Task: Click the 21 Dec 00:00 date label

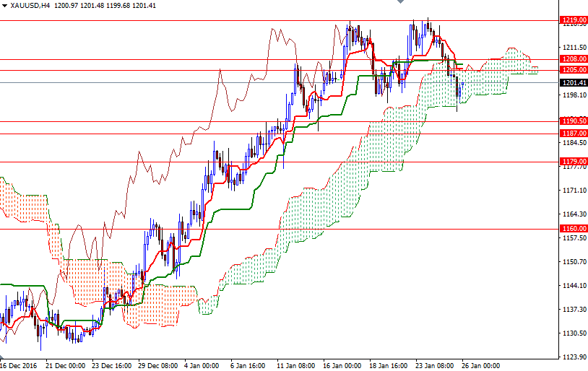Action: (x=66, y=365)
